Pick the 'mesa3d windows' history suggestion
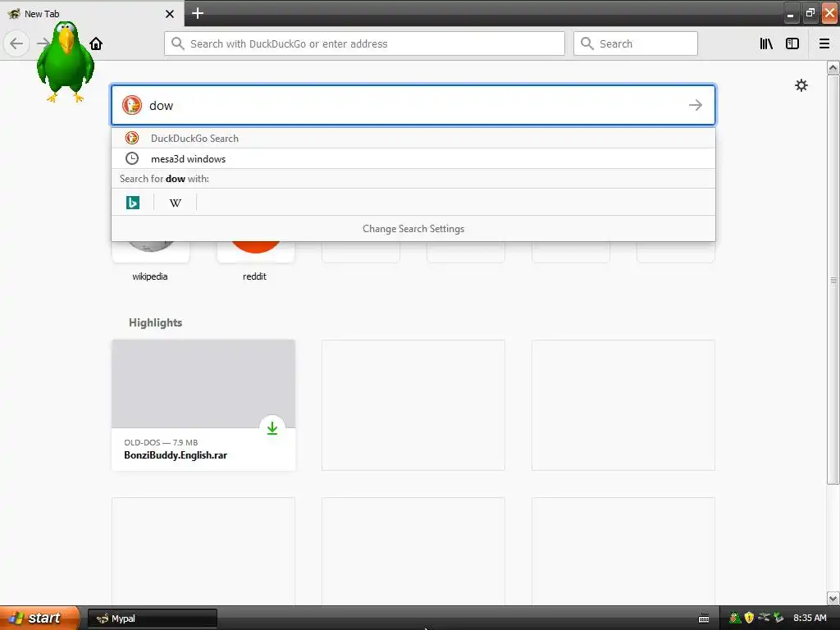The height and width of the screenshot is (630, 840). coord(413,158)
